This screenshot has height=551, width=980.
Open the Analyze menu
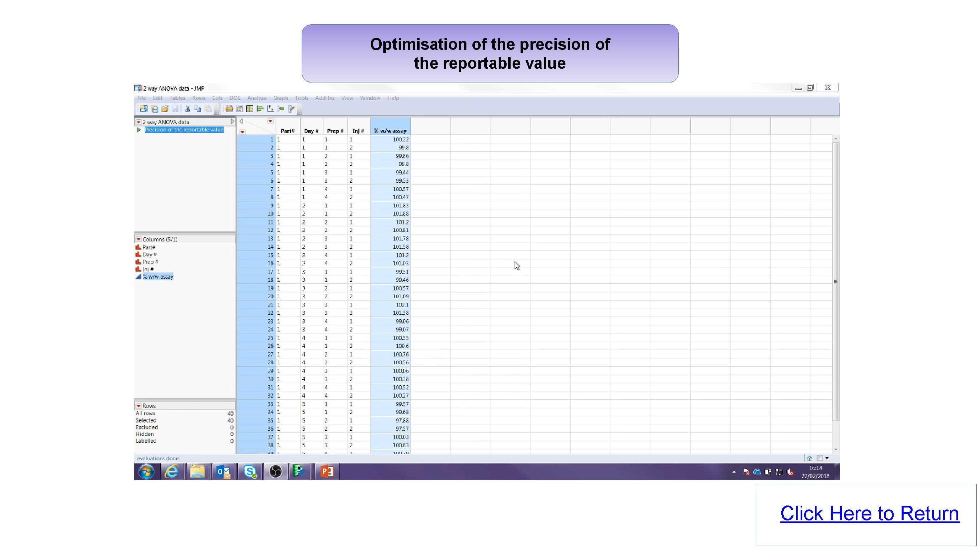[257, 98]
